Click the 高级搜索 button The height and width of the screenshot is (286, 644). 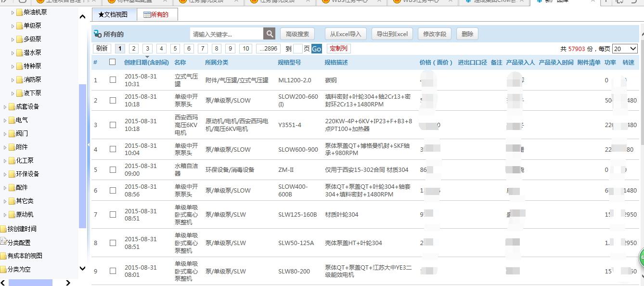click(297, 34)
